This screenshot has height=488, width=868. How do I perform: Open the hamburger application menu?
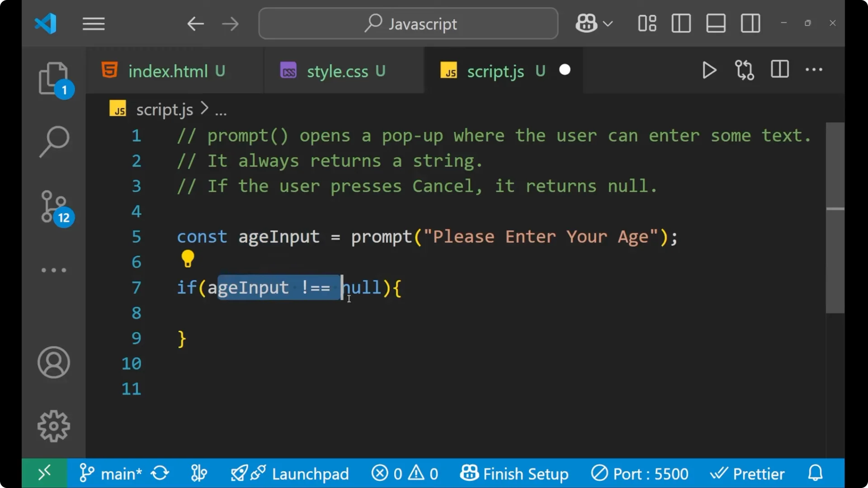[94, 23]
